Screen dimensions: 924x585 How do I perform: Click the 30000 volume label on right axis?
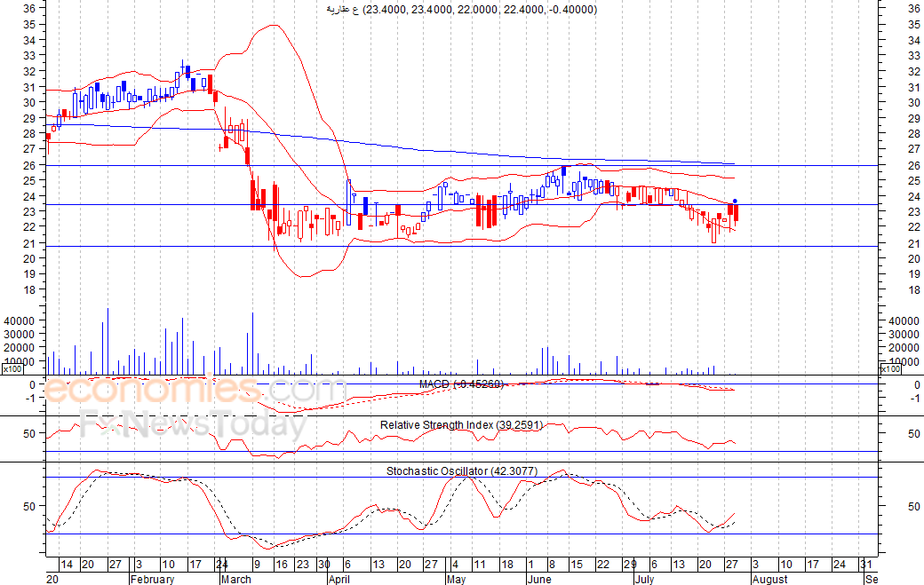point(904,335)
